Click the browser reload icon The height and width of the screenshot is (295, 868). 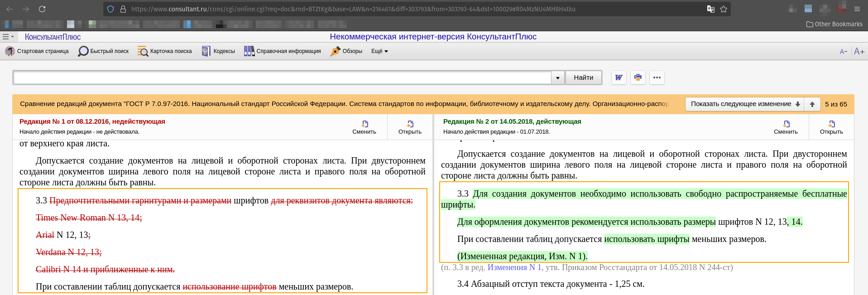(x=42, y=9)
